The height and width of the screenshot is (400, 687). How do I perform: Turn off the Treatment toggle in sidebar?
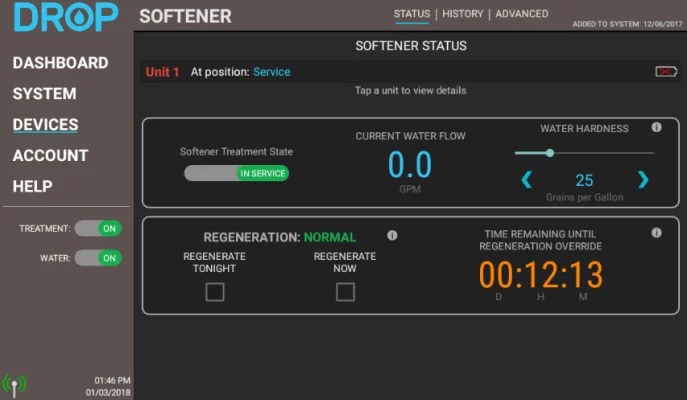[98, 229]
